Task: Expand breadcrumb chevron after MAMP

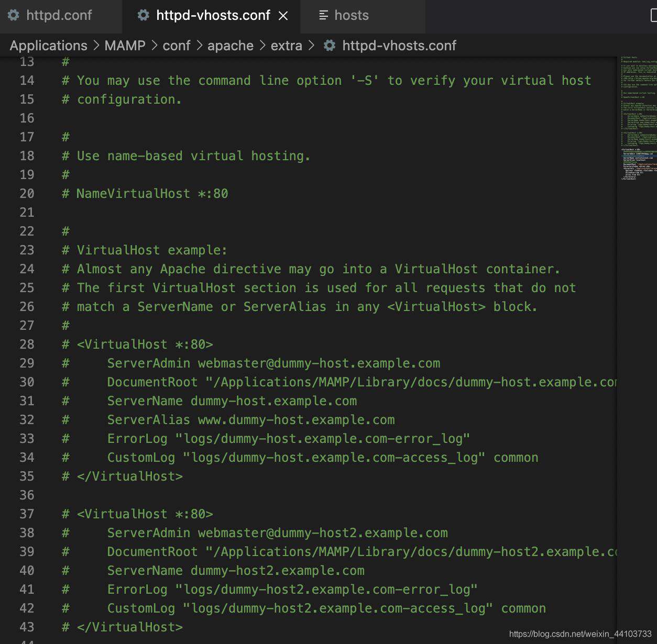Action: click(x=155, y=46)
